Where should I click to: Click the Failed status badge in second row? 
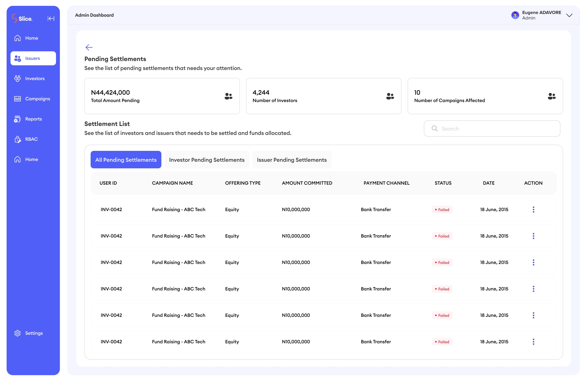442,236
